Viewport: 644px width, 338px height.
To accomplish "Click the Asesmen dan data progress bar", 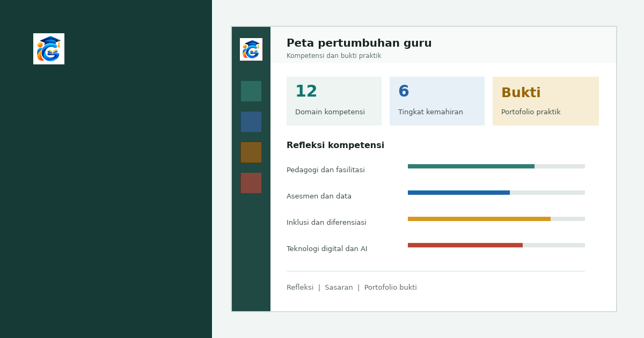I will tap(496, 193).
